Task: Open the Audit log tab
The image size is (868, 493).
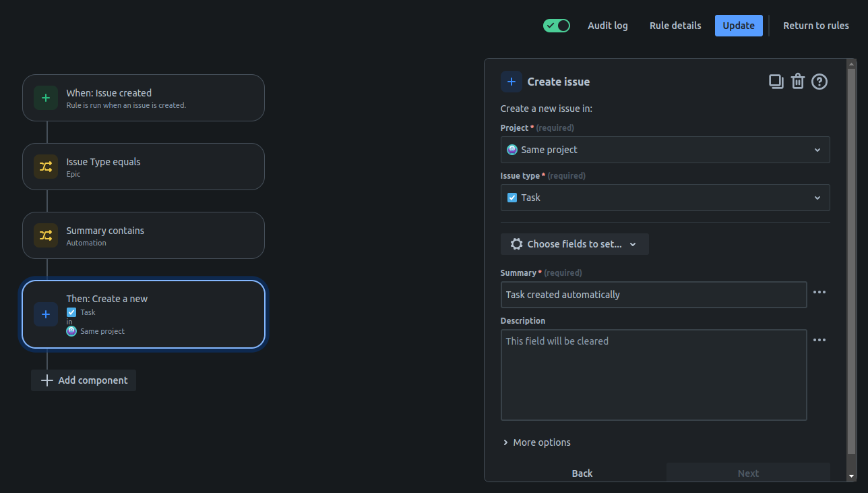Action: (x=608, y=26)
